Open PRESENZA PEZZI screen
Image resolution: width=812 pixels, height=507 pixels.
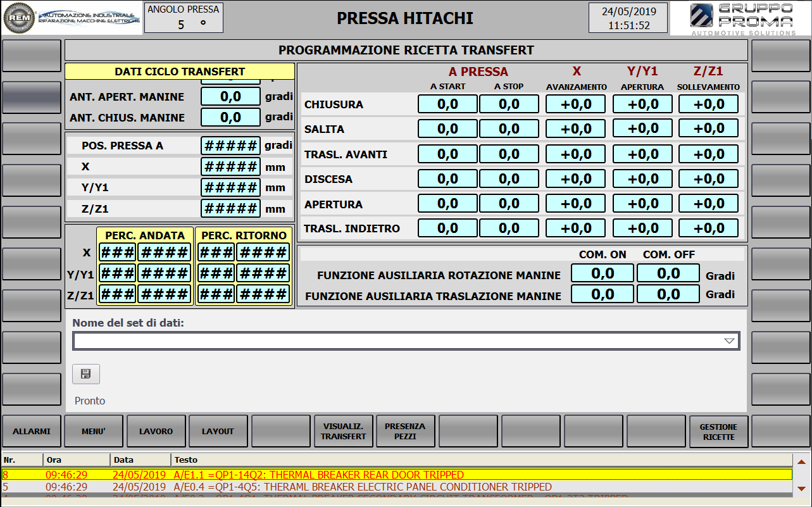(406, 431)
